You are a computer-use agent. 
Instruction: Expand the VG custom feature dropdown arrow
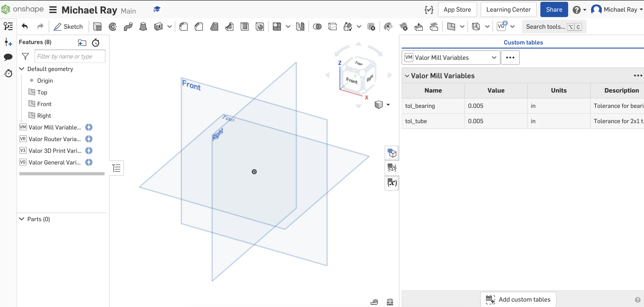[x=513, y=27]
